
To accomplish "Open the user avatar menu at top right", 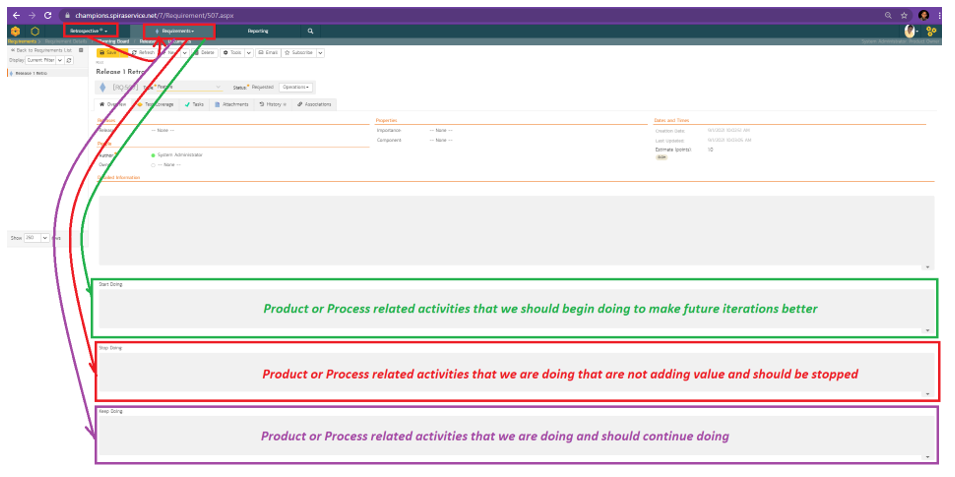I will click(910, 31).
